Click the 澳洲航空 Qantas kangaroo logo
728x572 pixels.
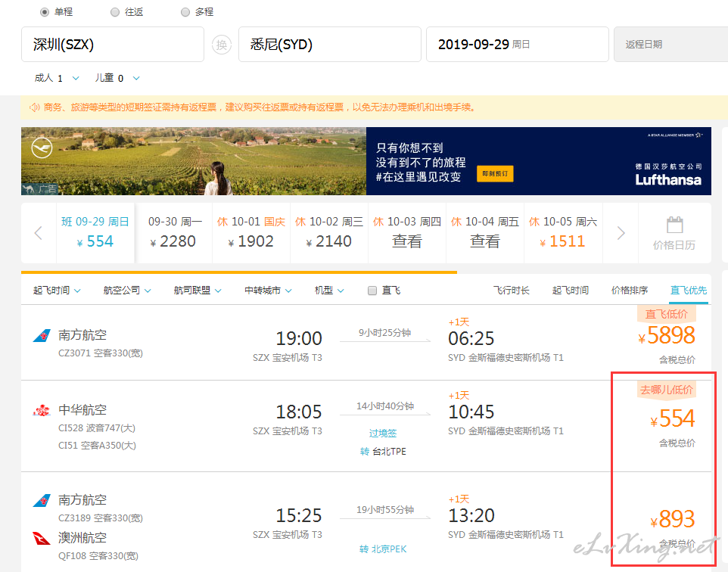click(42, 538)
